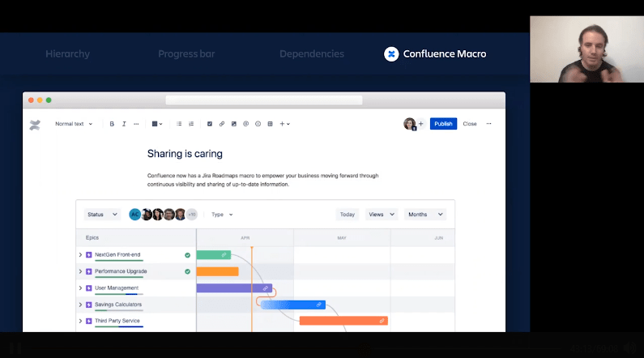Screen dimensions: 644x358
Task: Switch to the Dependencies tab
Action: (x=312, y=54)
